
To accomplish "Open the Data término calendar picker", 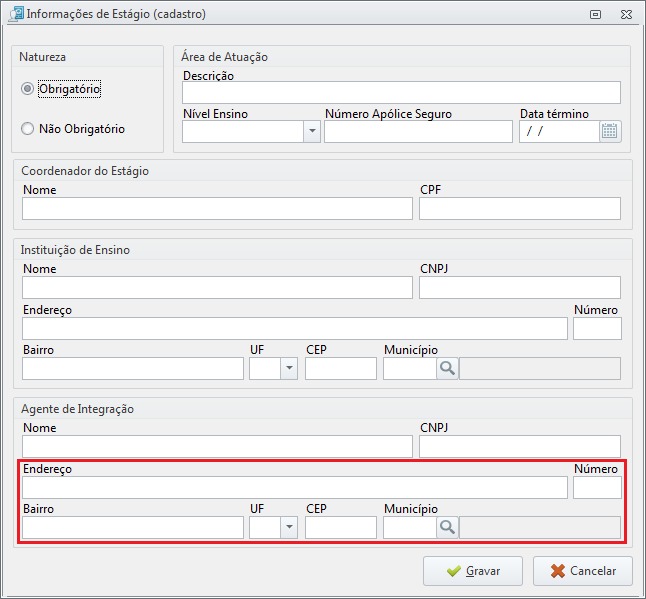I will coord(610,131).
